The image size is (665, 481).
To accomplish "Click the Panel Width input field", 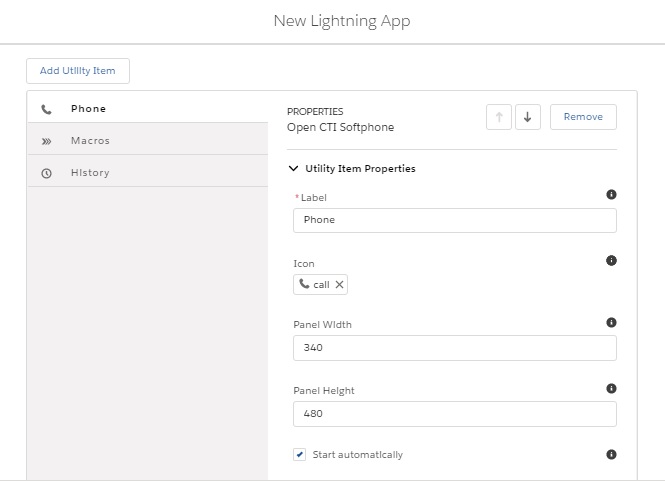I will tap(454, 348).
